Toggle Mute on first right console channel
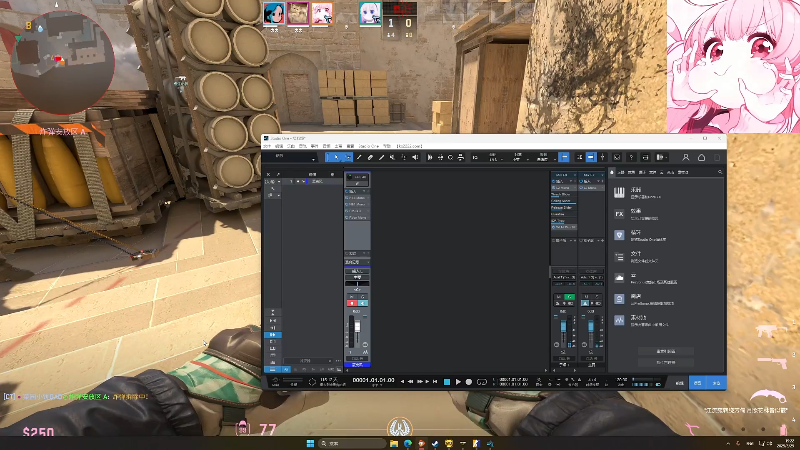 (x=559, y=297)
